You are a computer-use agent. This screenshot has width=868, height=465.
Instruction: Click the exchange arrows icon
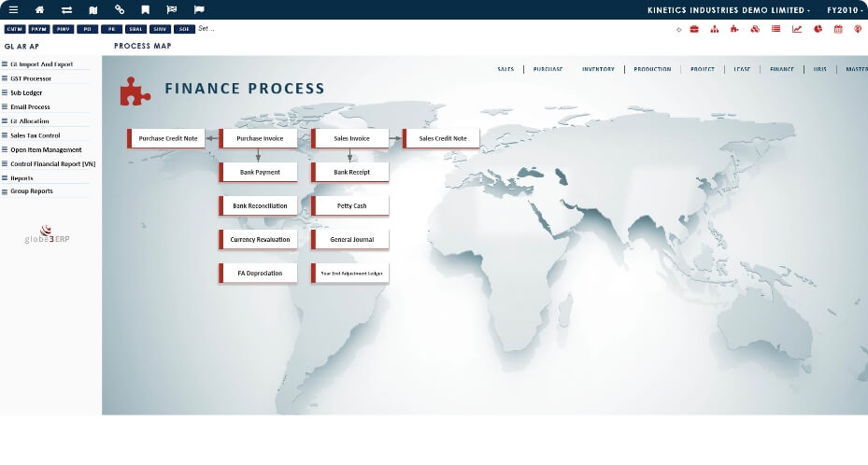click(66, 9)
